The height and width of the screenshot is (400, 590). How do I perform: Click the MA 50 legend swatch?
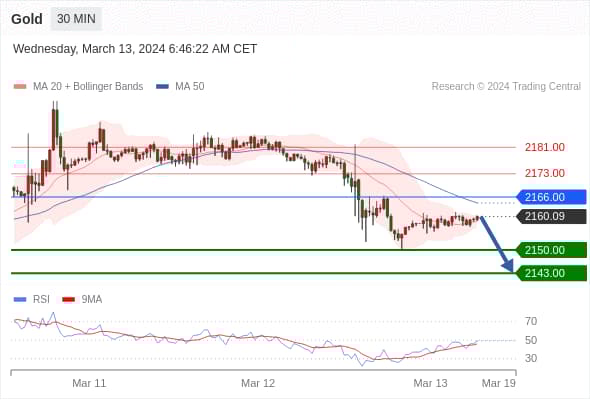coord(162,87)
